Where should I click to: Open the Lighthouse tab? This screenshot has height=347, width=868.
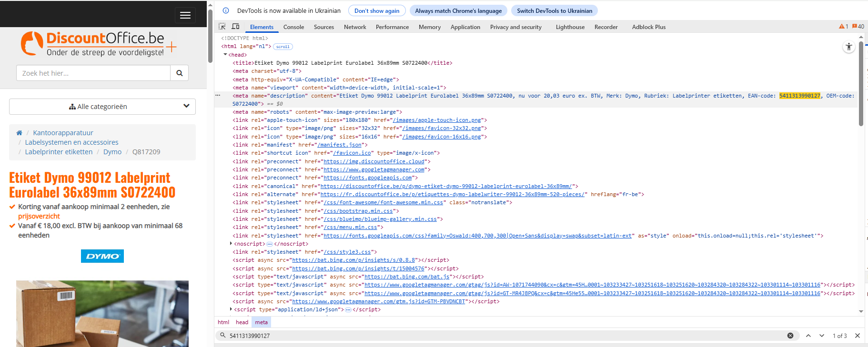(x=570, y=27)
